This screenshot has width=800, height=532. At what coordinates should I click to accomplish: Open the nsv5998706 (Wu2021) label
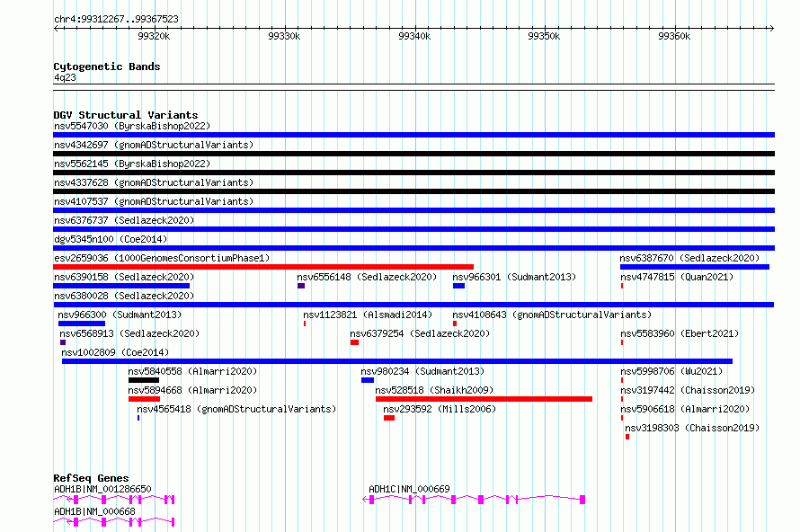coord(671,371)
